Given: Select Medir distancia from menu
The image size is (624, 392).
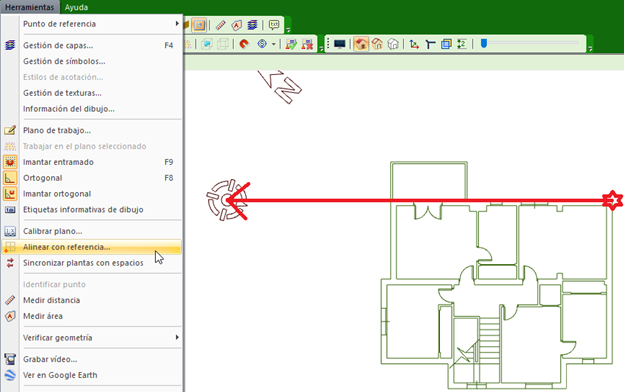Looking at the screenshot, I should point(92,300).
